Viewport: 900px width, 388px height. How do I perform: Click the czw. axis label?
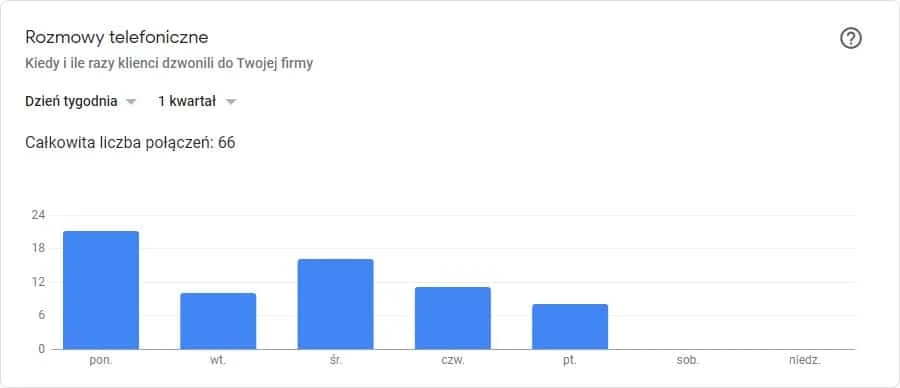(453, 362)
